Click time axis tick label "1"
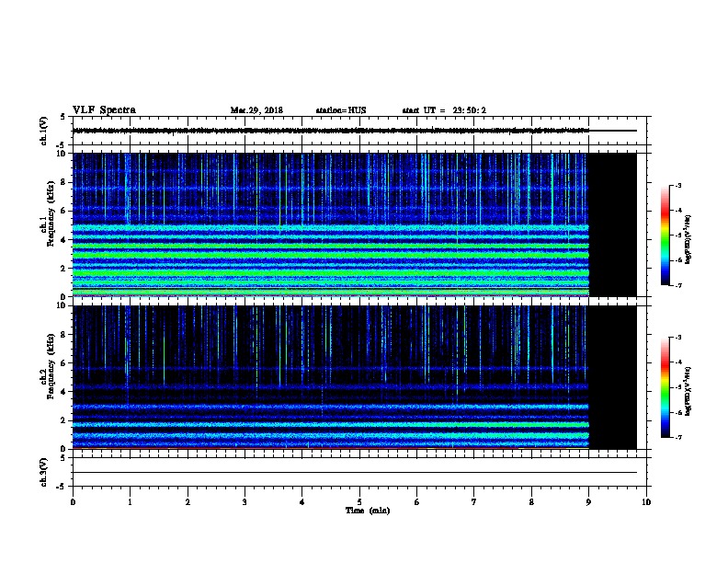Image resolution: width=728 pixels, height=563 pixels. click(130, 502)
